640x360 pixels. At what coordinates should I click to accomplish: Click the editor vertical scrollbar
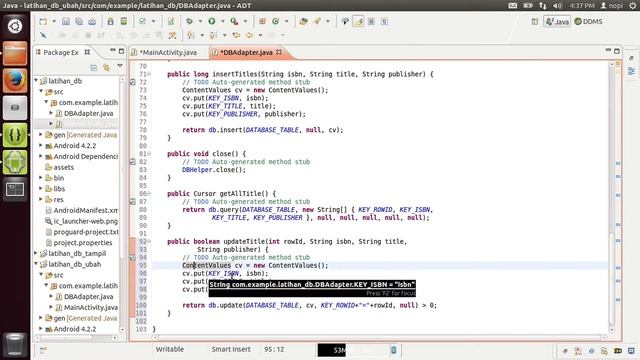coord(611,196)
